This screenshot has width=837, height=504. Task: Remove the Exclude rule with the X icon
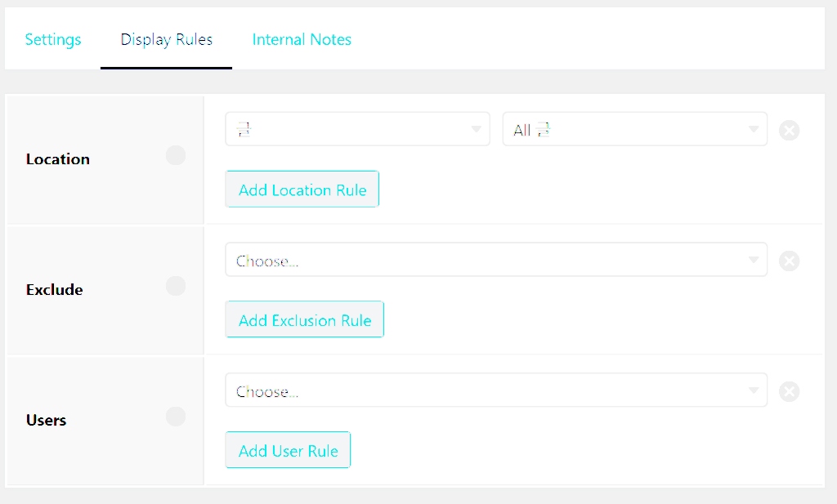tap(789, 261)
